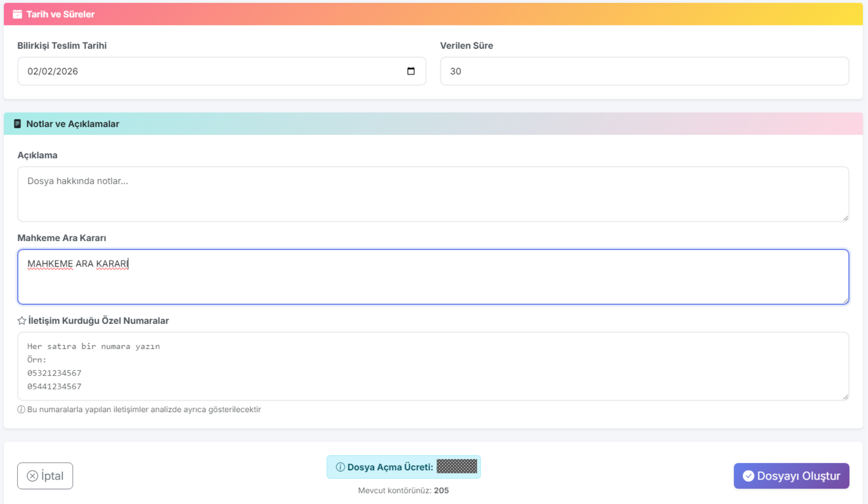Viewport: 868px width, 504px height.
Task: Click into the Açıklama notes textarea
Action: tap(432, 194)
